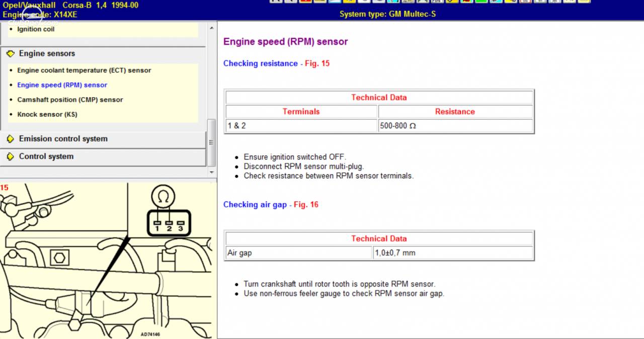The width and height of the screenshot is (644, 339).
Task: Click 'Turn crankshaft until rotor tooth' step
Action: point(340,284)
